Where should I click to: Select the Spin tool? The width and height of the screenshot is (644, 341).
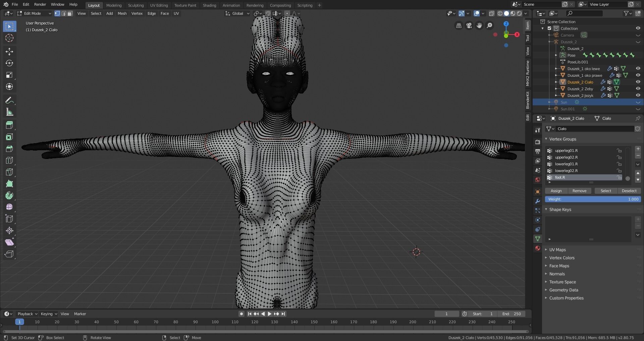9,195
